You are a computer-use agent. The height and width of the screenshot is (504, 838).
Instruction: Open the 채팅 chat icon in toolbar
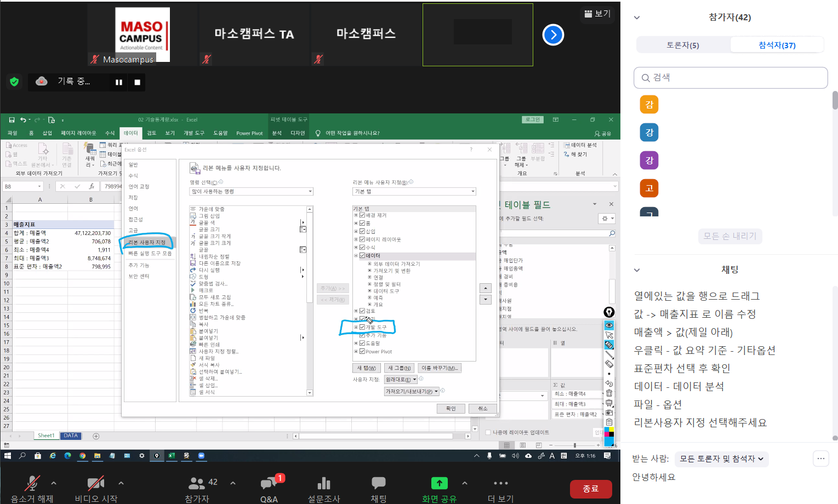[x=379, y=483]
